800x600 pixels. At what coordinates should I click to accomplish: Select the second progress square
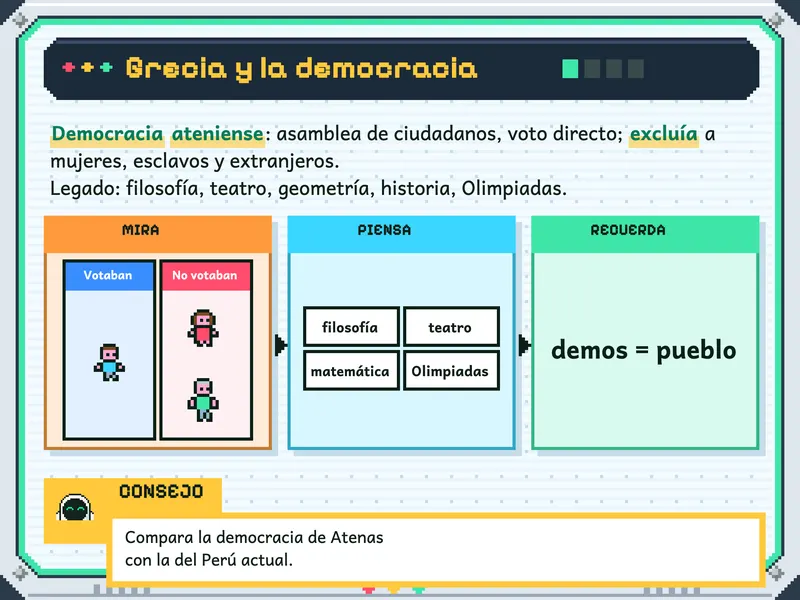pos(592,69)
